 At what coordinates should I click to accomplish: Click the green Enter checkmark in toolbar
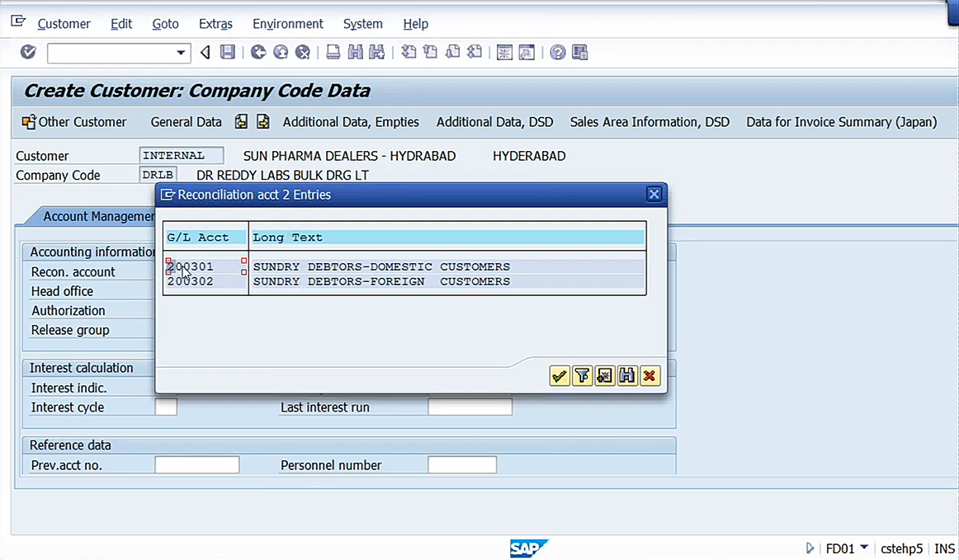28,53
